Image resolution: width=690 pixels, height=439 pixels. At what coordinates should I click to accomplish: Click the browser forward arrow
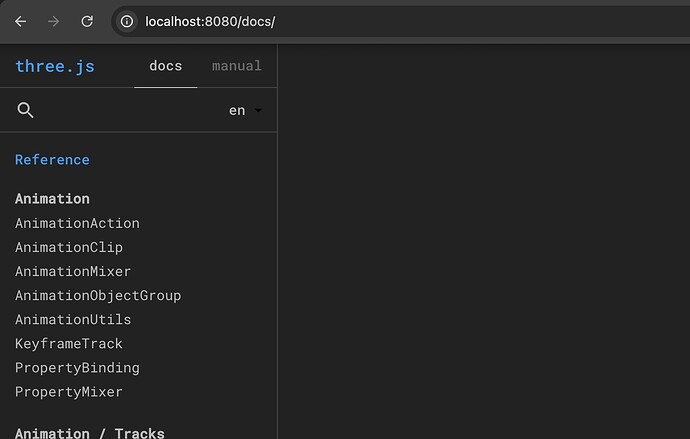click(53, 21)
